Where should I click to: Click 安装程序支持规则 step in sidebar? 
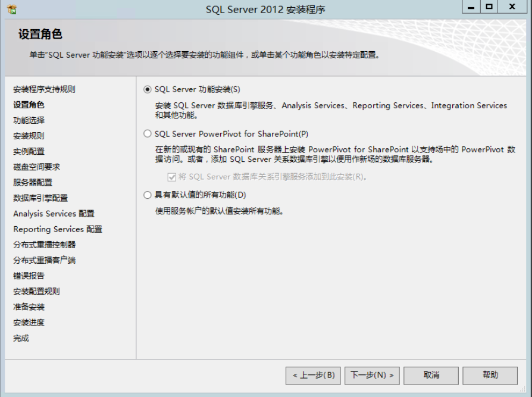(44, 90)
